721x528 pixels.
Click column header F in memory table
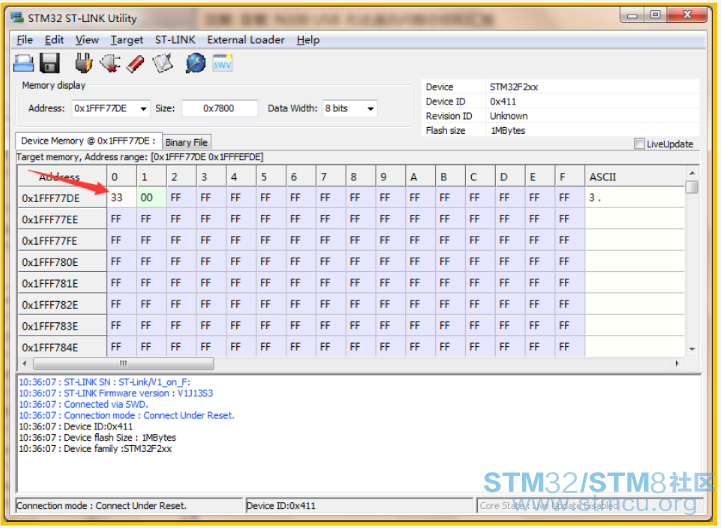570,177
